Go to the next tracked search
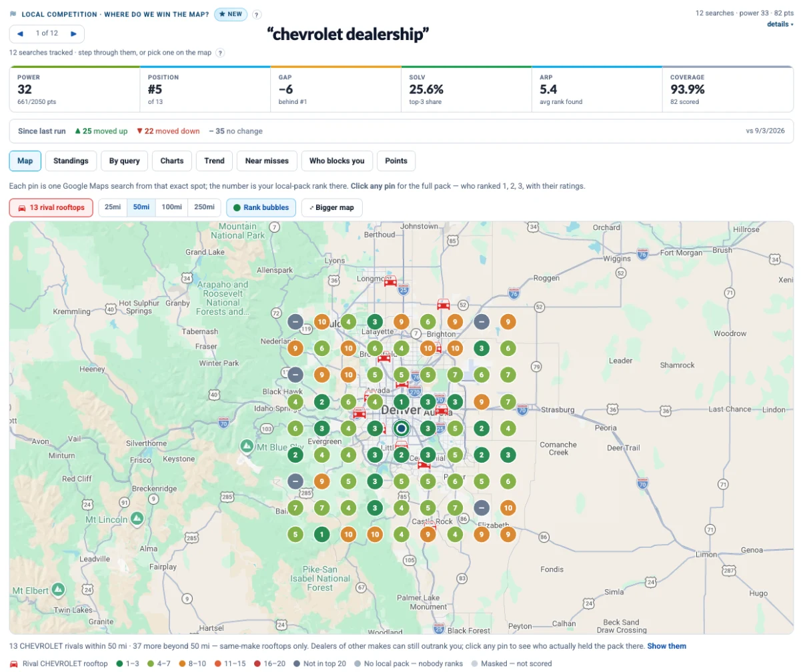Screen dimensions: 803x672 (73, 33)
